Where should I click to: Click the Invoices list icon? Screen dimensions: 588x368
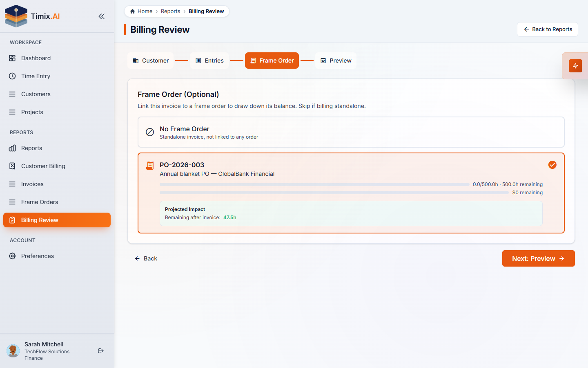[x=12, y=184]
